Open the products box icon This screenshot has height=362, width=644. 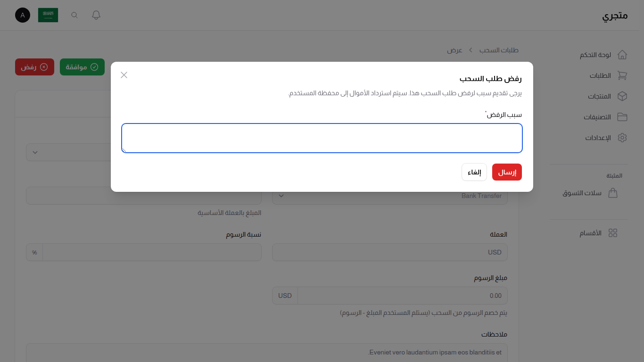point(622,96)
